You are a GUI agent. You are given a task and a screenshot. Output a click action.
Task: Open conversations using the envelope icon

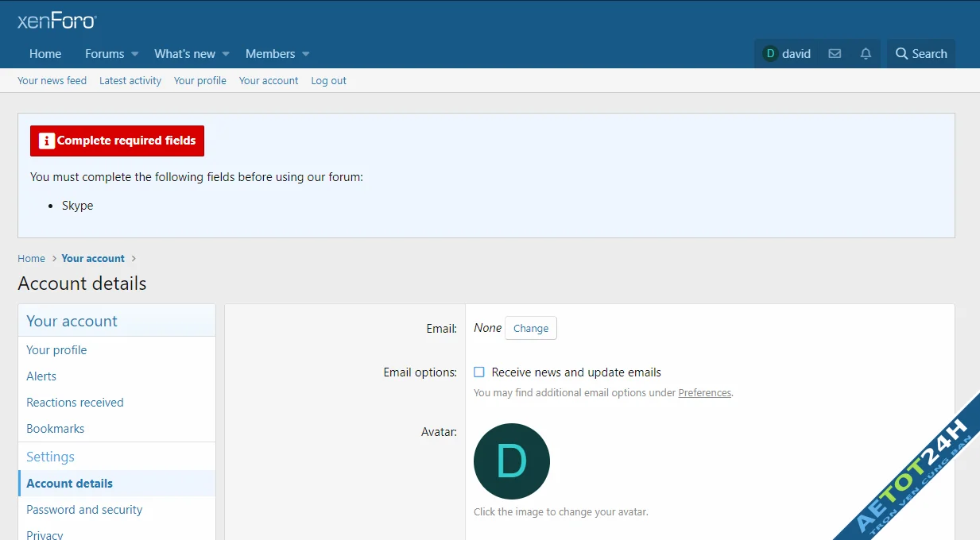pos(834,53)
